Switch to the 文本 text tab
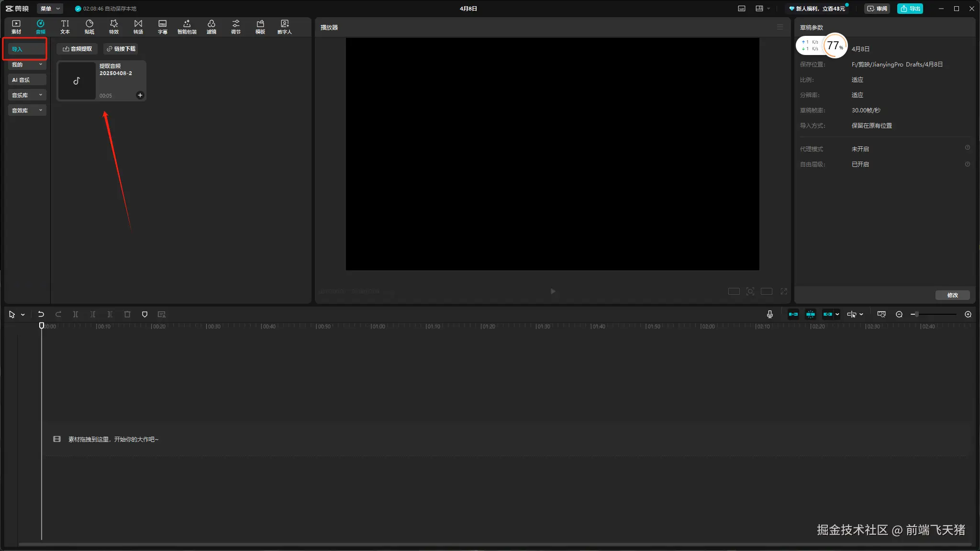 pyautogui.click(x=65, y=27)
